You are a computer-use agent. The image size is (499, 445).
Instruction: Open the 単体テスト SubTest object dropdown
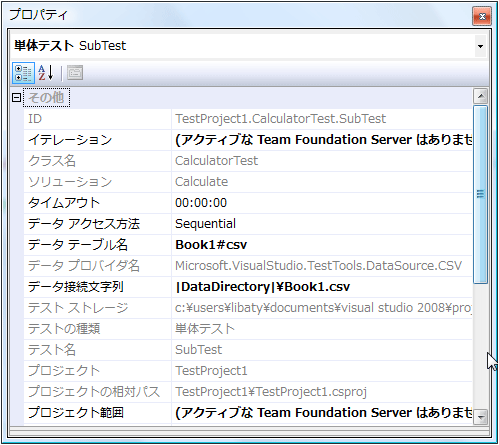(480, 46)
